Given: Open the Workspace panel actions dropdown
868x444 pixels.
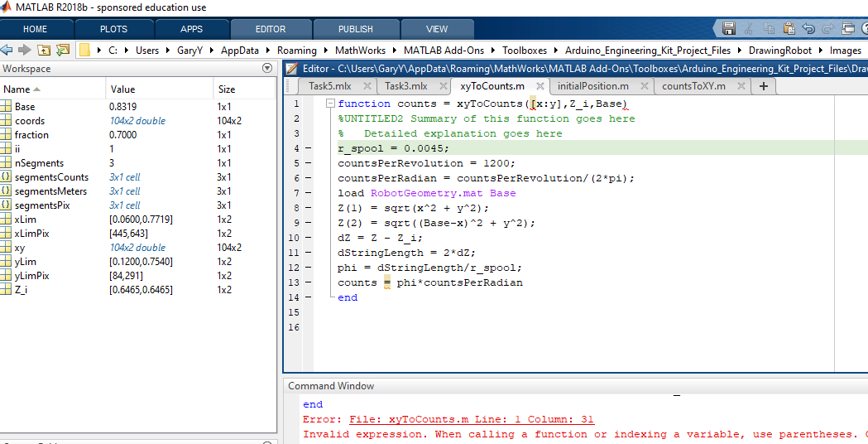Looking at the screenshot, I should [x=266, y=69].
